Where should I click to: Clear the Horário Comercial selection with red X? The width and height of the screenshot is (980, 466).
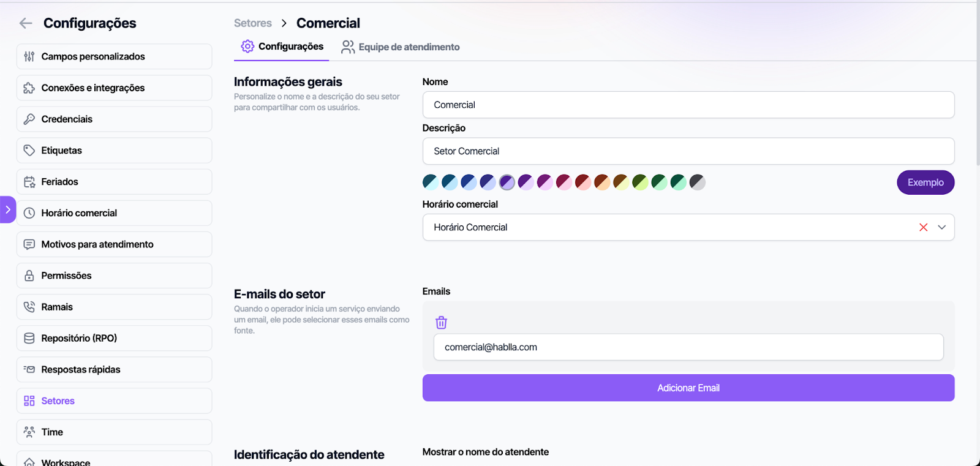click(x=923, y=227)
